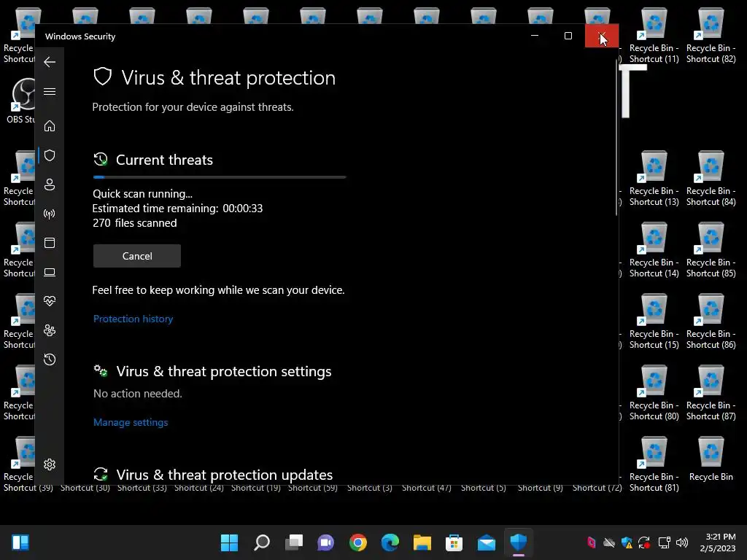Open Protection history clock icon in sidebar
The image size is (747, 560).
(50, 359)
